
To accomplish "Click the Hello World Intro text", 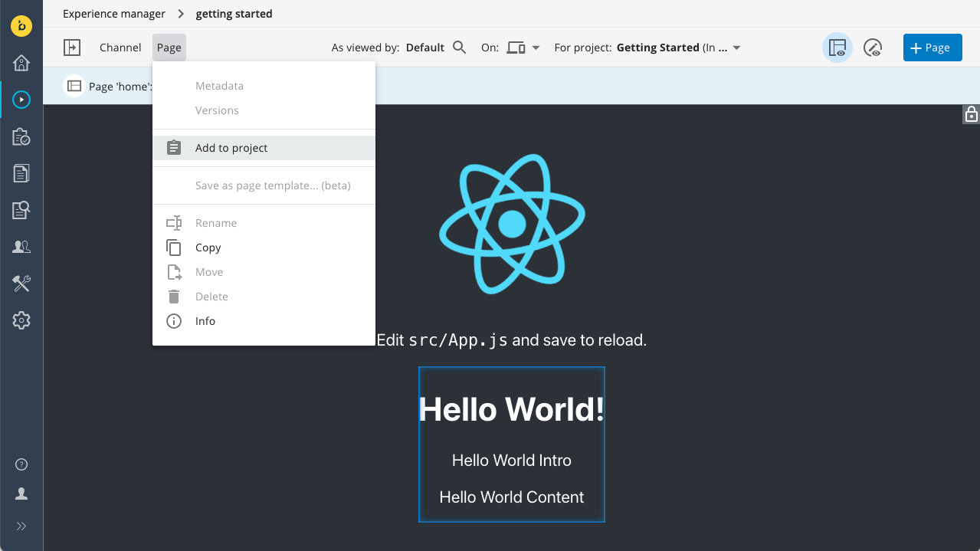I will pos(512,461).
